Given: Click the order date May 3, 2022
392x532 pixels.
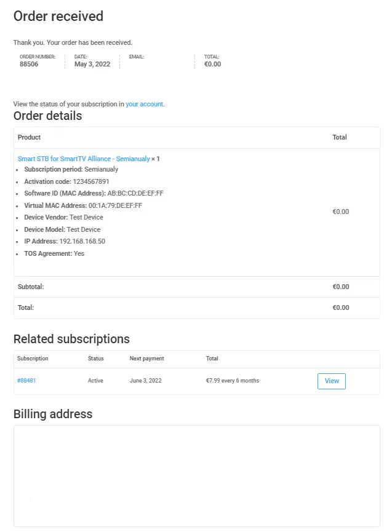Looking at the screenshot, I should [92, 64].
